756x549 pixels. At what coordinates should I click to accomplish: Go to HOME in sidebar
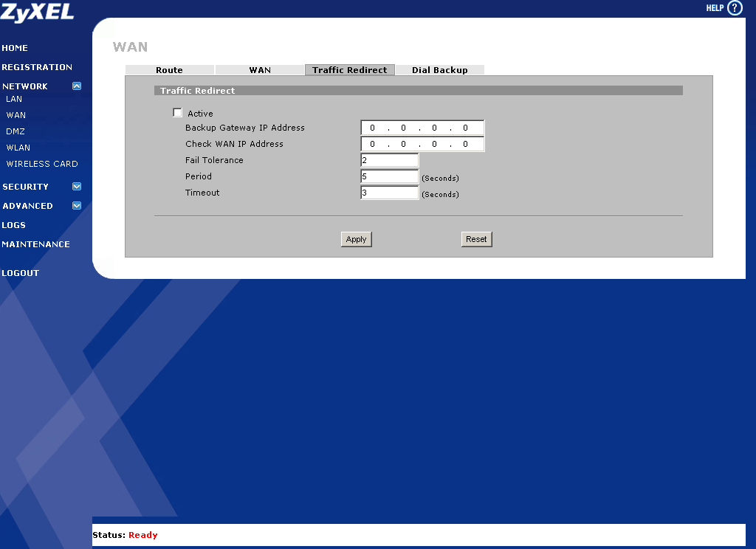15,48
